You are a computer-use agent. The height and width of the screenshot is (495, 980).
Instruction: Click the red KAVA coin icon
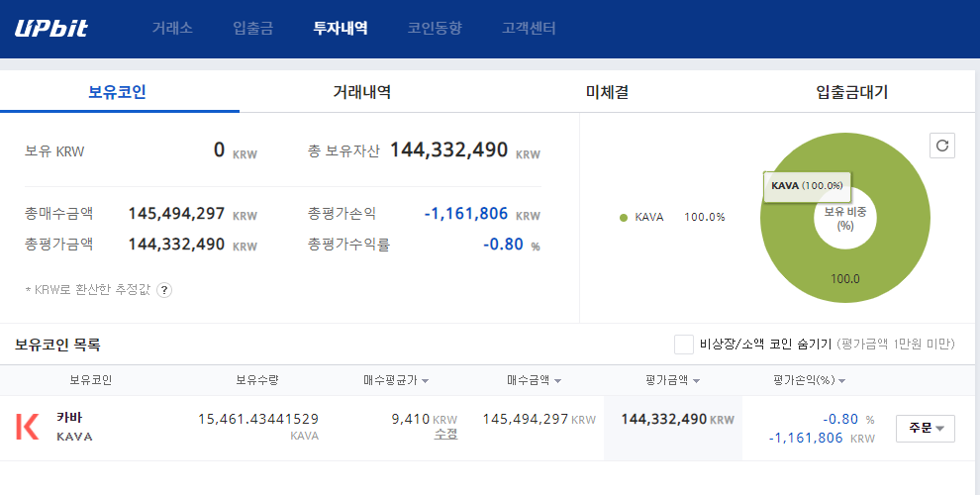point(28,427)
